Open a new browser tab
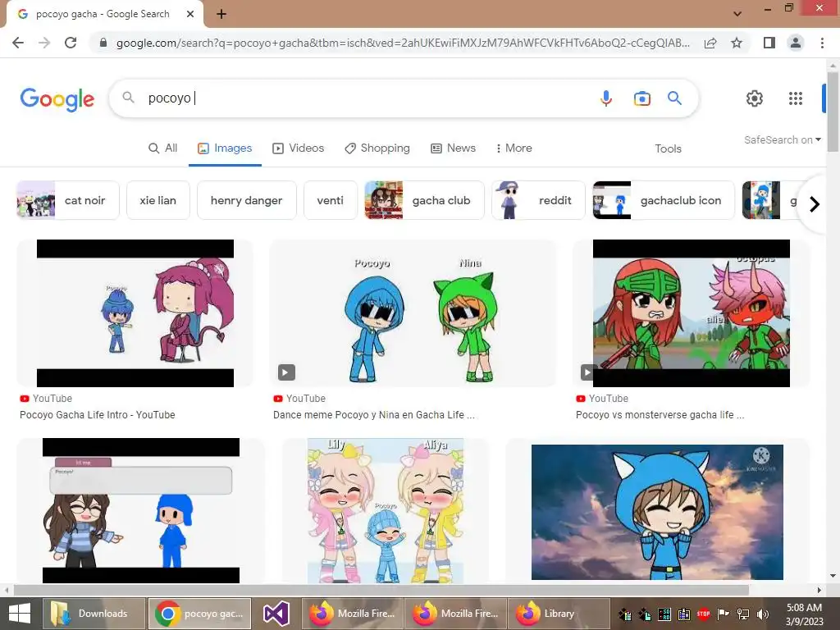 221,15
